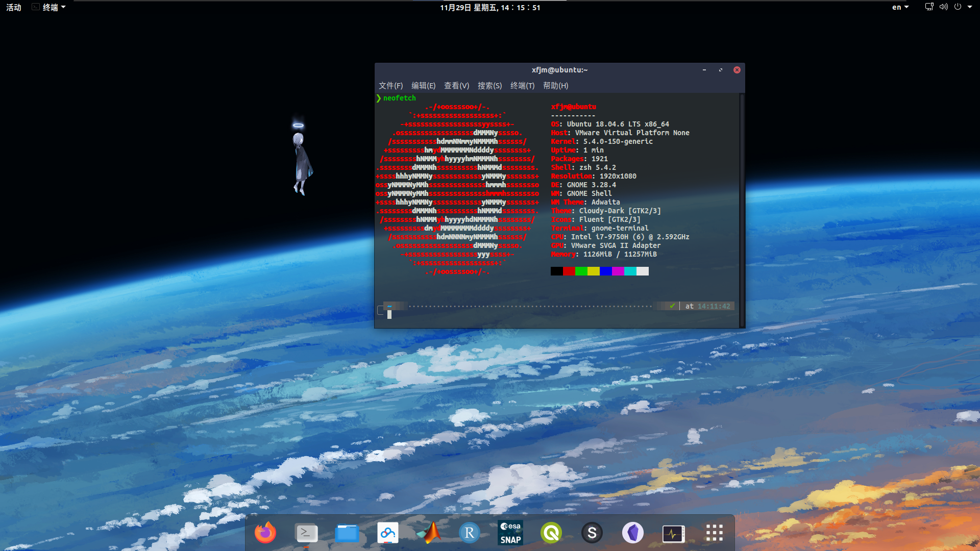Click the prompt time 14:11:42

(714, 306)
